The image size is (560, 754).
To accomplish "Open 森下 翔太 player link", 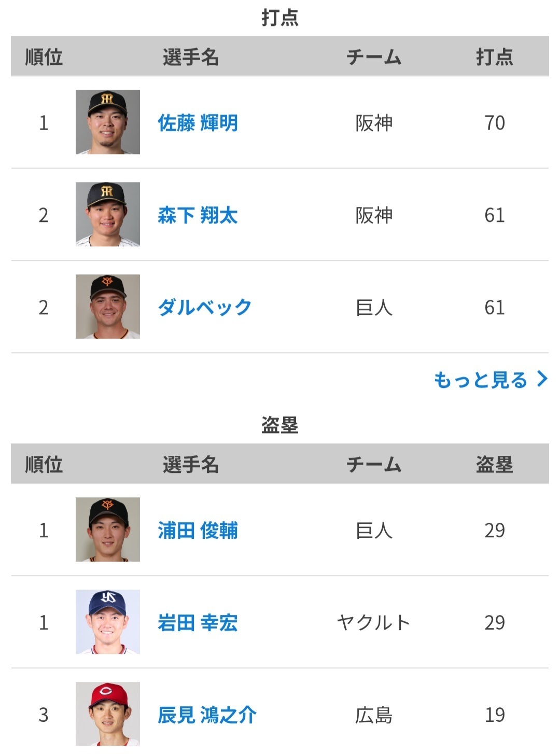I will [198, 215].
